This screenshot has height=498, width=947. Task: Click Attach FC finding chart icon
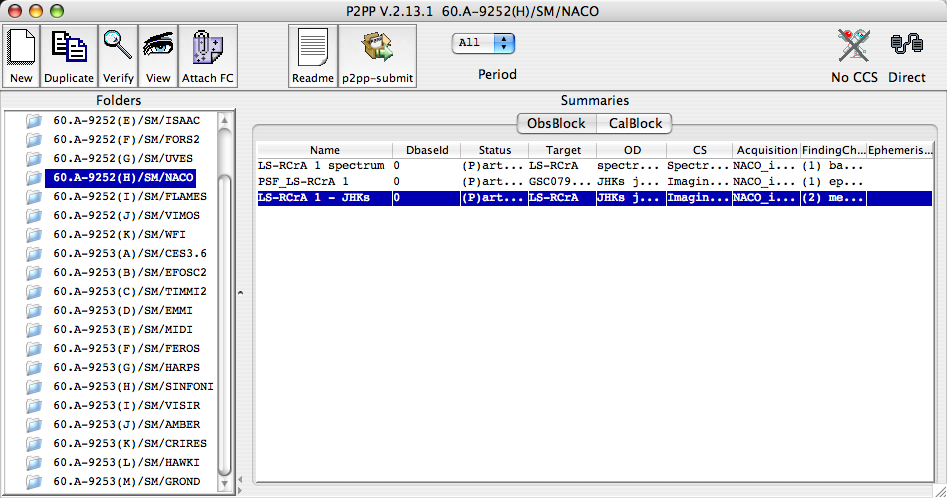(207, 47)
